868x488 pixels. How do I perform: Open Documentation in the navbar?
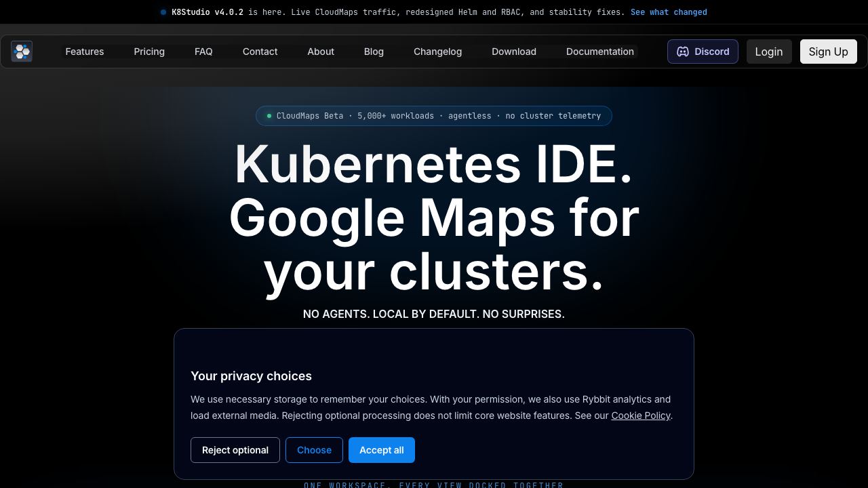600,52
